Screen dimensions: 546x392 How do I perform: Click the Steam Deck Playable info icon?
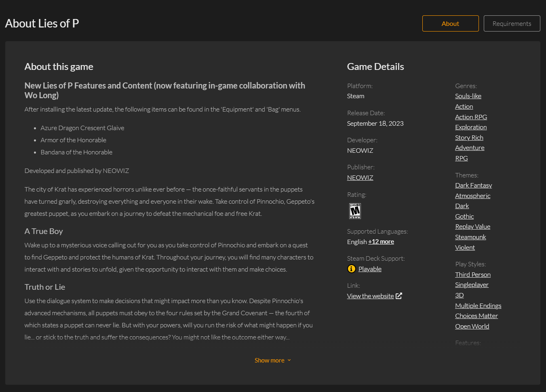(x=352, y=269)
